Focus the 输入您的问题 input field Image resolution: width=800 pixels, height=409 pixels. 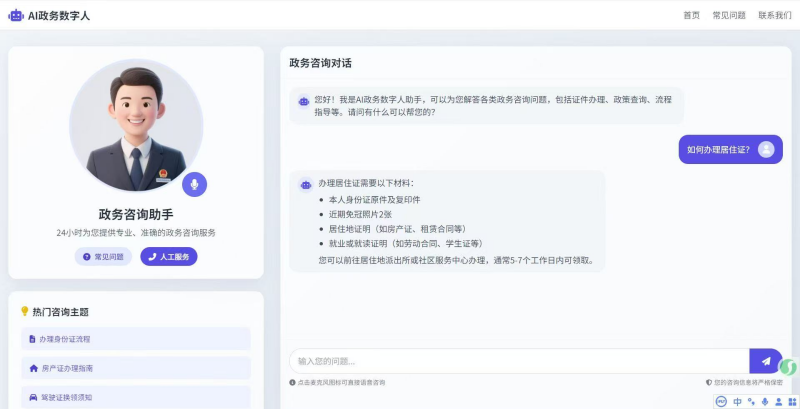[x=519, y=361]
